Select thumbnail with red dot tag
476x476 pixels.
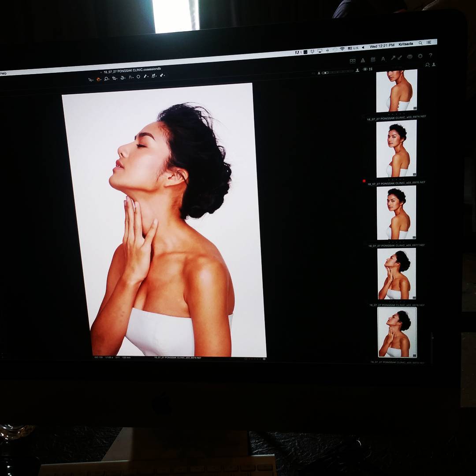point(397,149)
